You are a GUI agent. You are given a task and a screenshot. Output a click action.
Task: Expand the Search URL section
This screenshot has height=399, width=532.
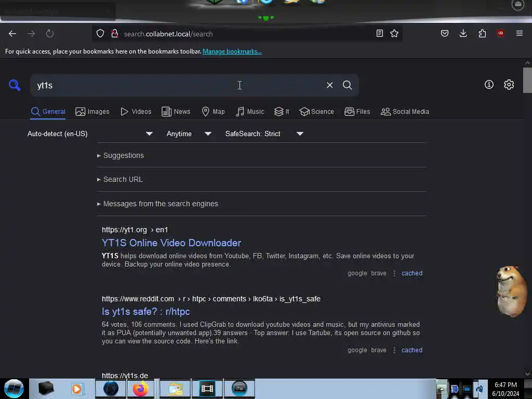[x=120, y=179]
